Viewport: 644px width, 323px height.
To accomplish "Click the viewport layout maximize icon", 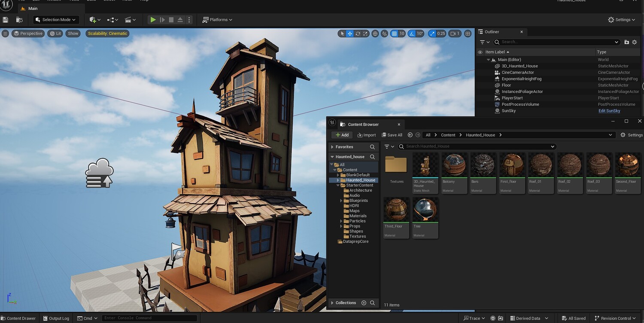I will 468,34.
